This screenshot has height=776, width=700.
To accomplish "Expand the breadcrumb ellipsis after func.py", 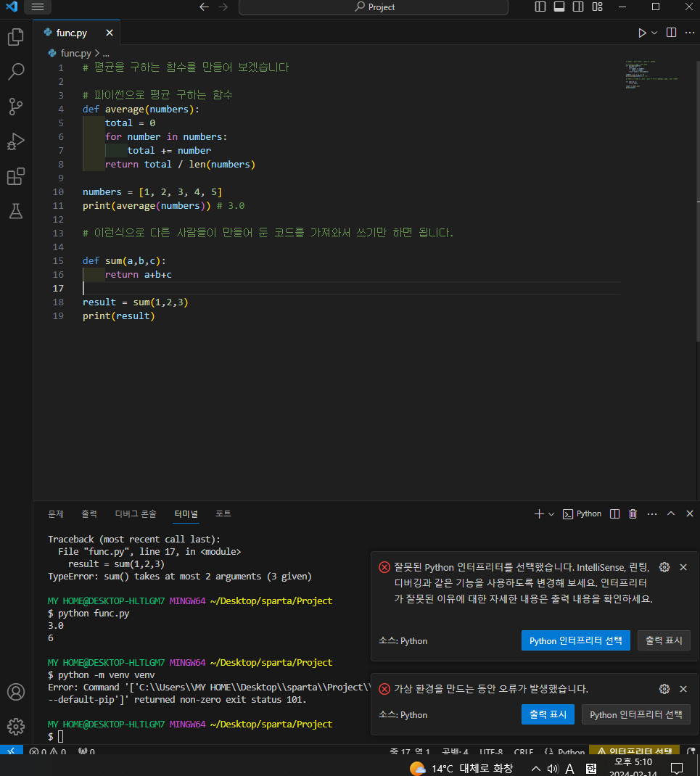I will (x=106, y=53).
